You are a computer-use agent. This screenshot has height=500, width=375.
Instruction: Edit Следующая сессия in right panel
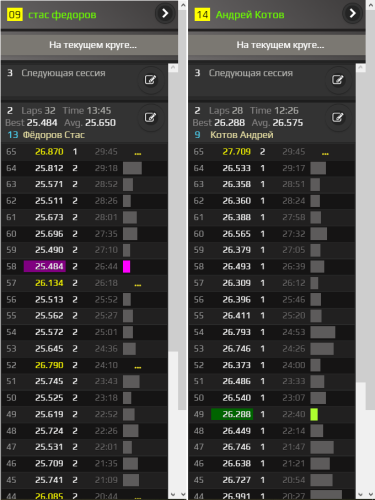338,80
